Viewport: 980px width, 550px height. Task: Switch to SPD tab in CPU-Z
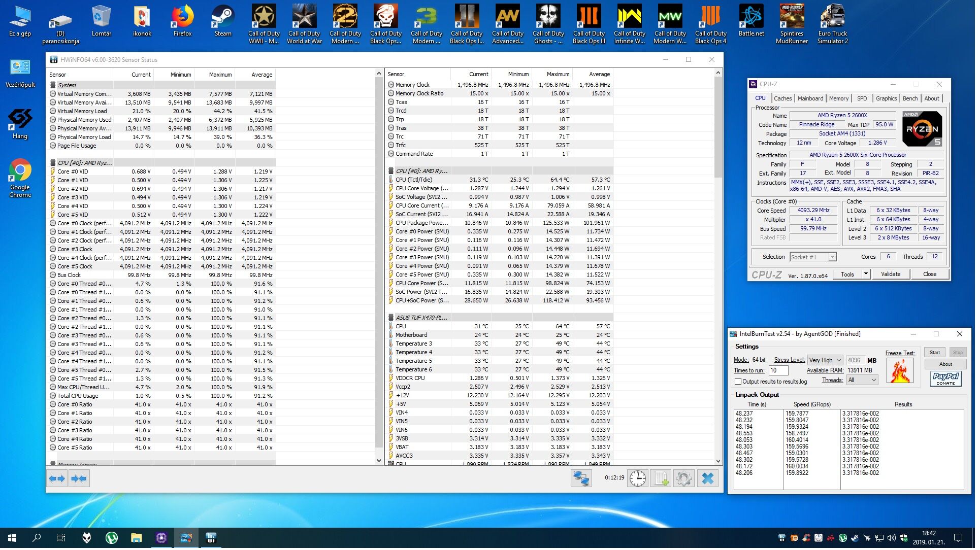tap(867, 99)
